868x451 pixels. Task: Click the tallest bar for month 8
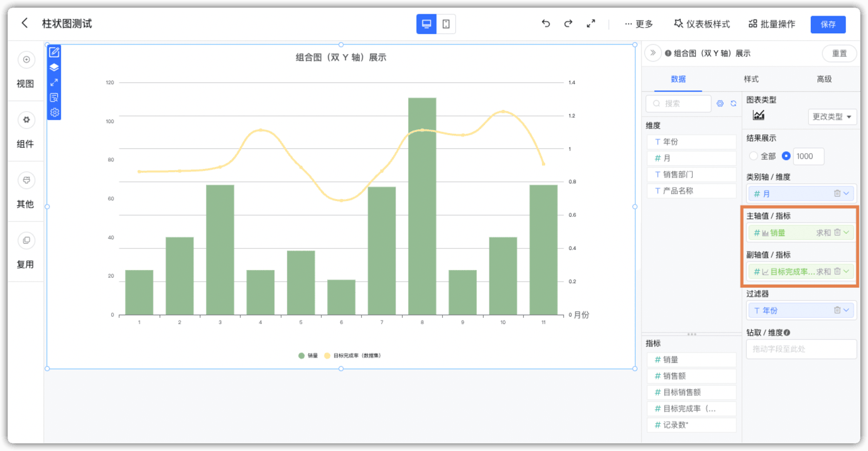pos(422,206)
